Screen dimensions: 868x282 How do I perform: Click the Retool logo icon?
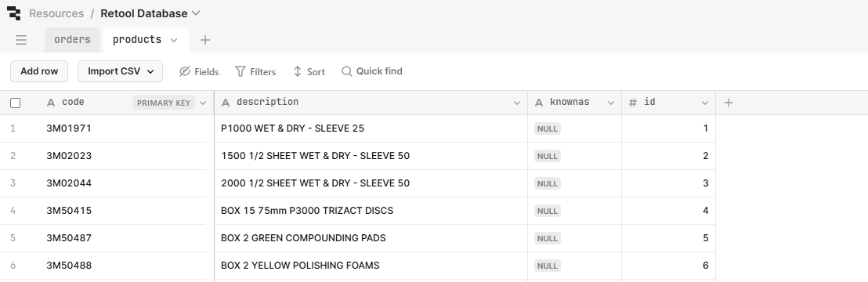click(14, 13)
